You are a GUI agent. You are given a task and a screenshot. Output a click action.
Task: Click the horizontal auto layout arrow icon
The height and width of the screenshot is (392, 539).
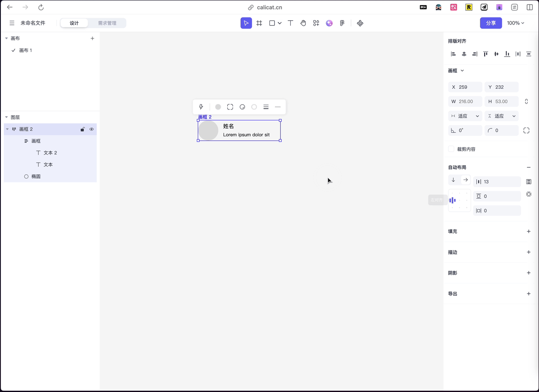[466, 180]
